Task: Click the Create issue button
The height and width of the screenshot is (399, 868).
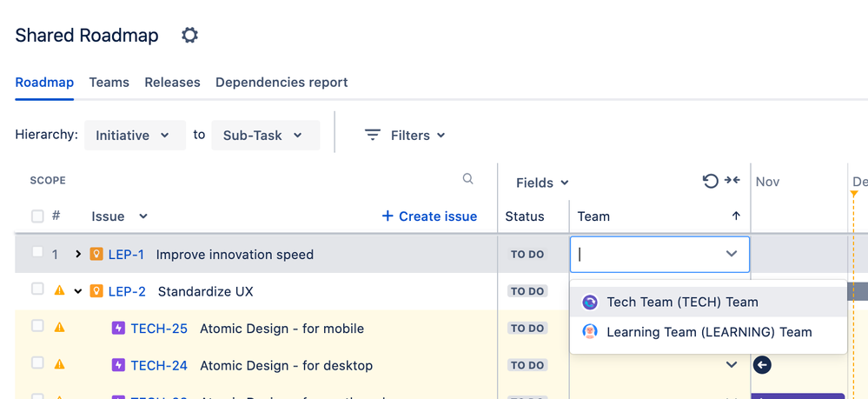Action: click(x=429, y=216)
